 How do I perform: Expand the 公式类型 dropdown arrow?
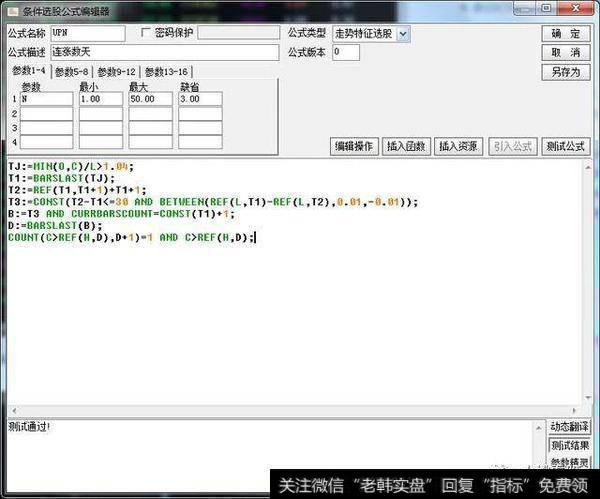point(403,34)
